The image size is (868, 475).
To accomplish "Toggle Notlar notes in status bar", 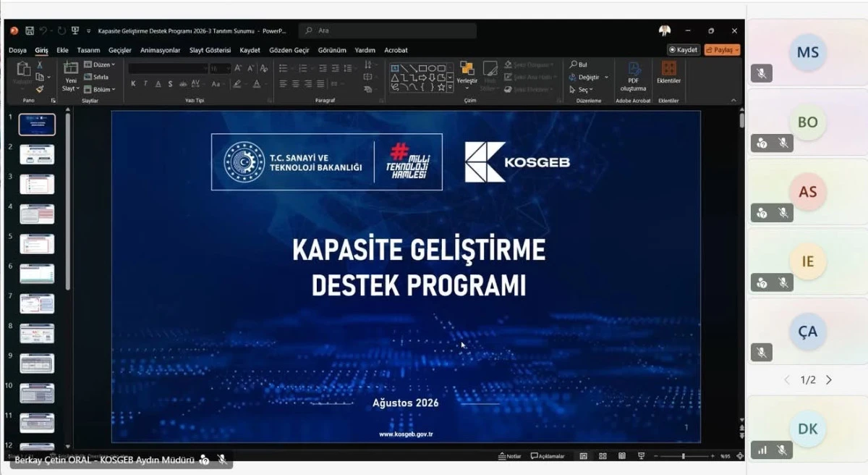I will 509,456.
